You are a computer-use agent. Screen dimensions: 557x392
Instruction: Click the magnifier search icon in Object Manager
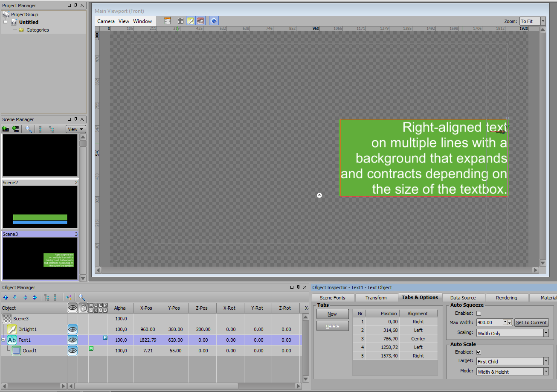click(x=82, y=297)
